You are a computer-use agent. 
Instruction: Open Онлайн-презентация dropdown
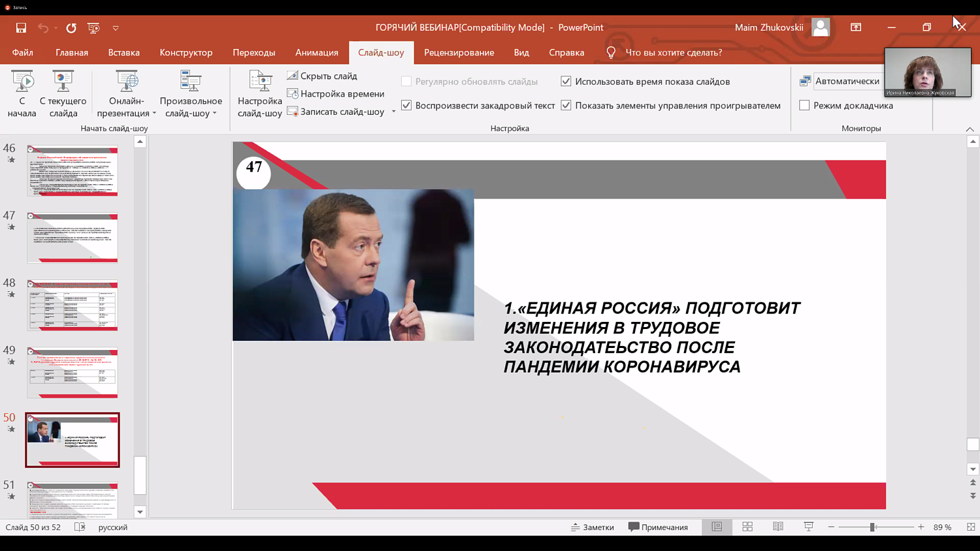pos(127,94)
